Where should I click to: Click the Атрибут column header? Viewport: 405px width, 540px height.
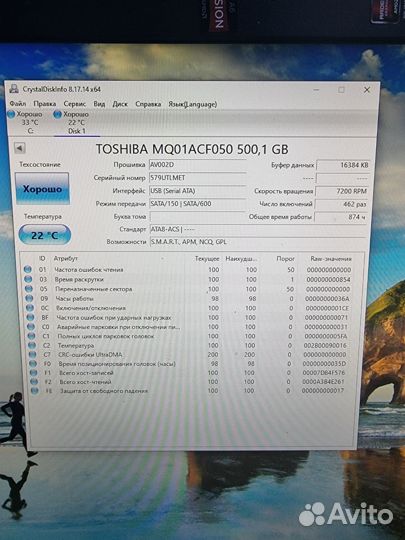point(65,258)
